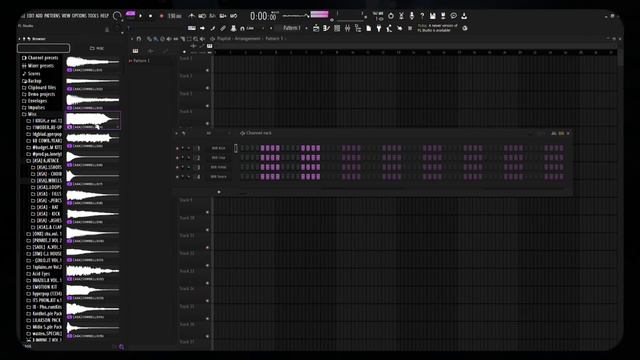The image size is (640, 360).
Task: Toggle the metronome icon
Action: tap(191, 16)
